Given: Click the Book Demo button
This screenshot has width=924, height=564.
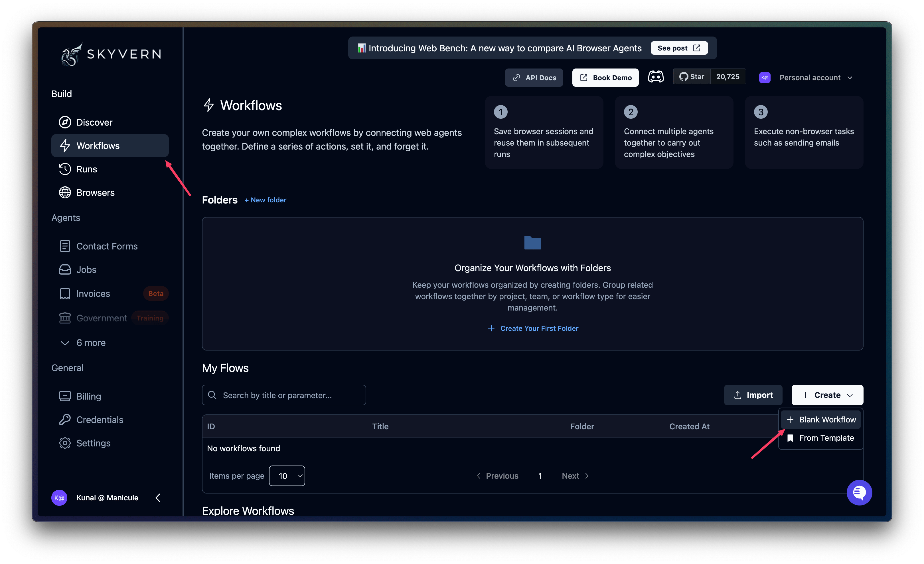Looking at the screenshot, I should (x=605, y=78).
